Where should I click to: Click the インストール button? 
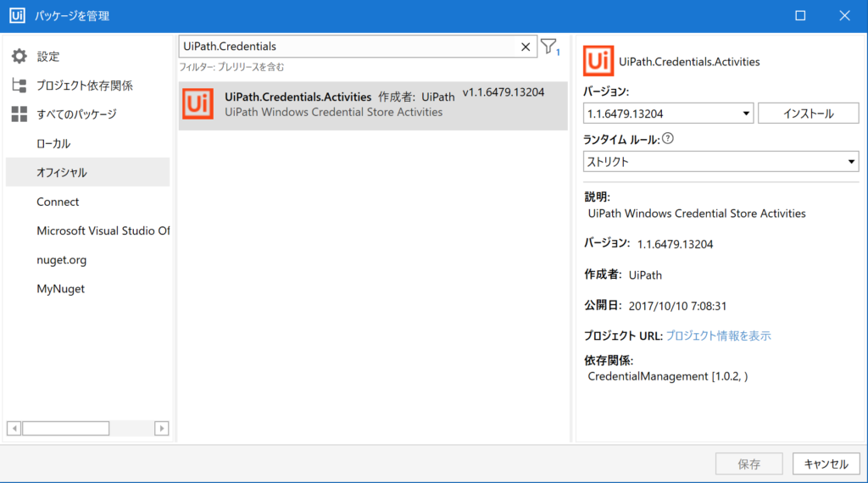[x=808, y=114]
